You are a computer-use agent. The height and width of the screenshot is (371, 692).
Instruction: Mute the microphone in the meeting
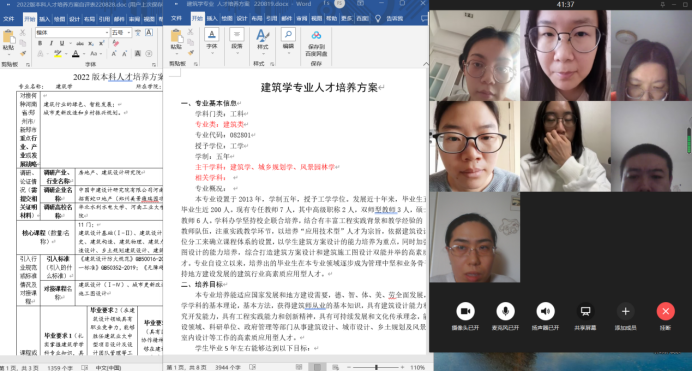tap(505, 311)
